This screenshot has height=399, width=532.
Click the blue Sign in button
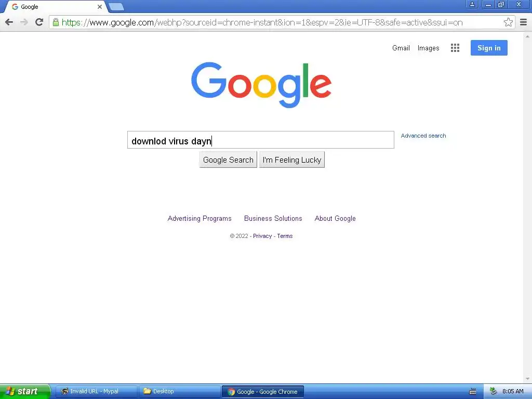489,48
